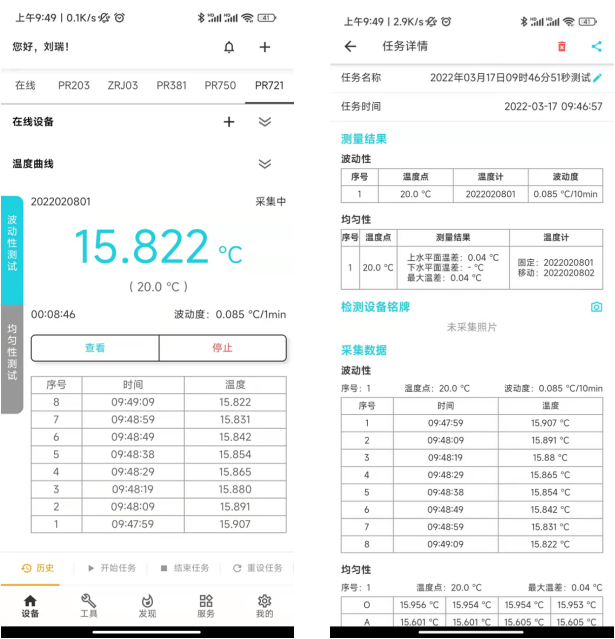Select the PR721 tab

(269, 85)
